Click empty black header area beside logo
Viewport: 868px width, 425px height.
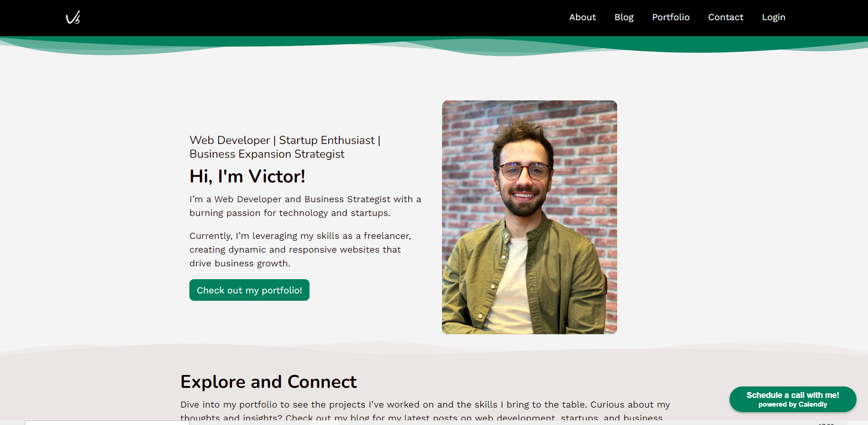pyautogui.click(x=298, y=18)
